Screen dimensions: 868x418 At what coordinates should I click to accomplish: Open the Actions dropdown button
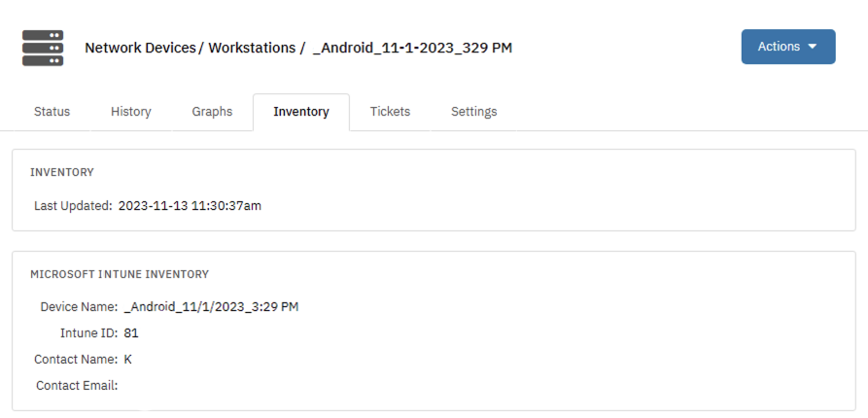(787, 47)
